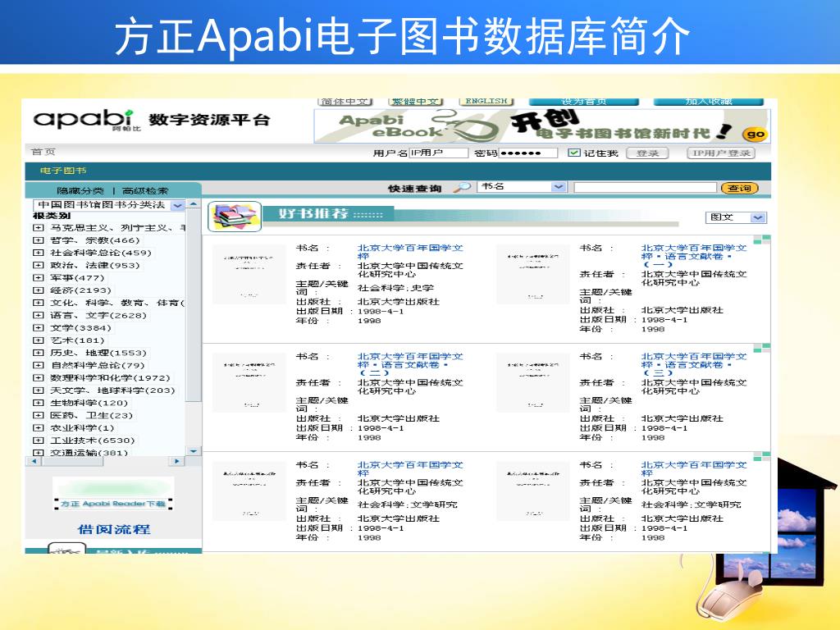Open 语言文献卷(二) book title link
Image resolution: width=840 pixels, height=630 pixels.
(x=410, y=364)
